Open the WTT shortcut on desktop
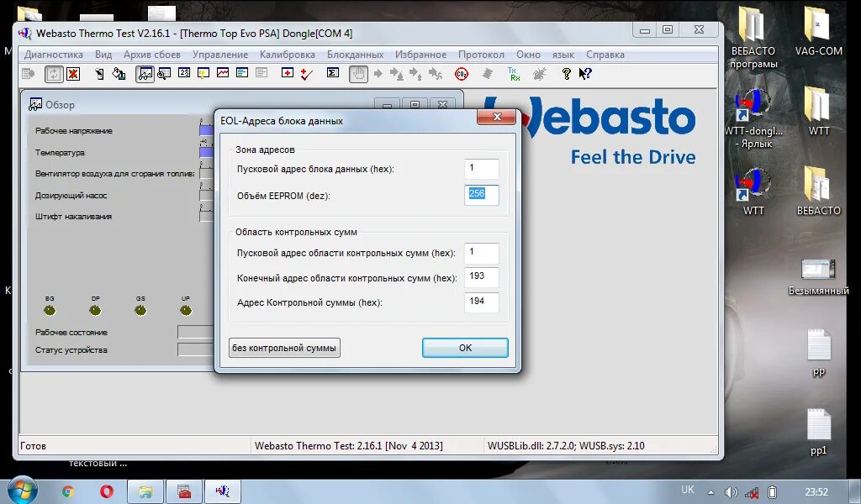Viewport: 861px width, 504px height. (753, 192)
